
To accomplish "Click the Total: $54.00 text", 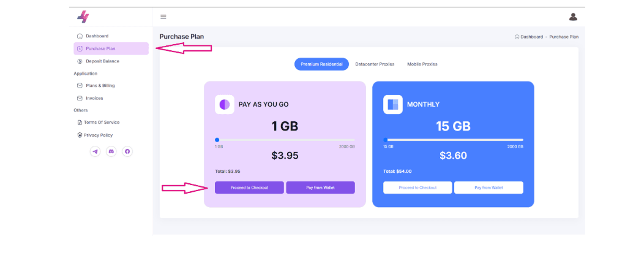I will coord(397,171).
